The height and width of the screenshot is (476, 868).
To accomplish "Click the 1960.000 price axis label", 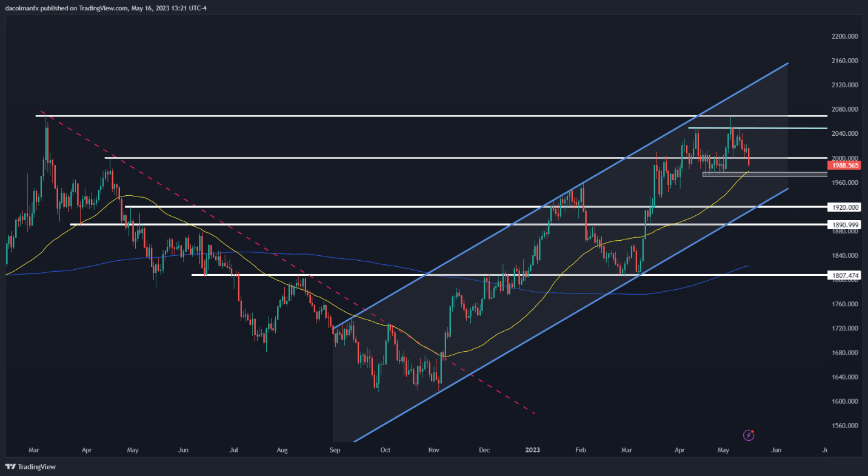I will (846, 183).
